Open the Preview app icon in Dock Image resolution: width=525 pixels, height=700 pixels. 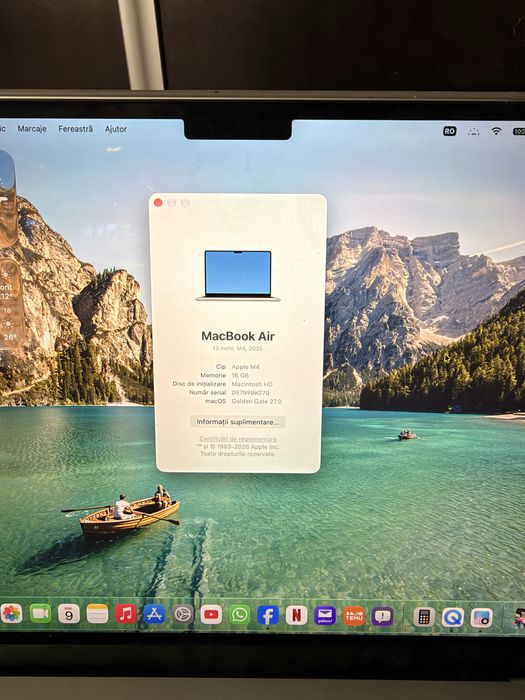[482, 618]
